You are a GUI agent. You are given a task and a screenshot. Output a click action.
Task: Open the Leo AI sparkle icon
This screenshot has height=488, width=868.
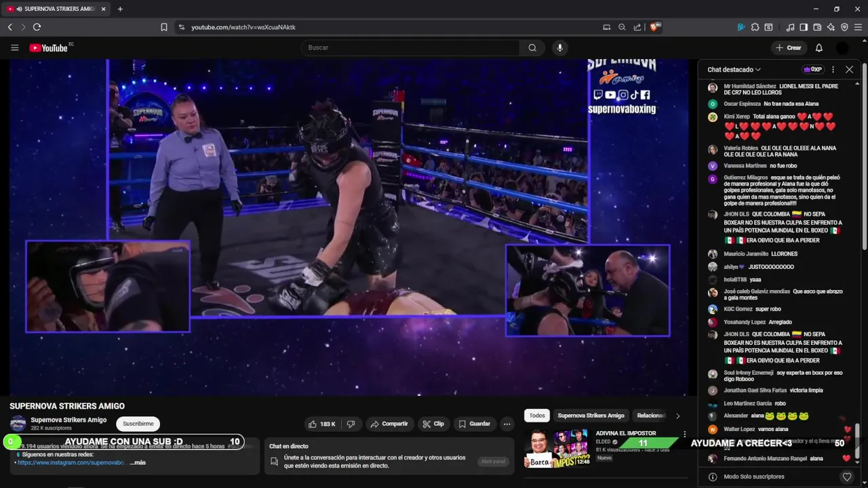tap(831, 27)
